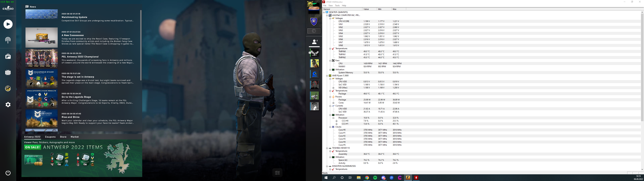Screen dimensions: 644x181
Task: Open the Inventory briefcase icon
Action: click(x=8, y=56)
